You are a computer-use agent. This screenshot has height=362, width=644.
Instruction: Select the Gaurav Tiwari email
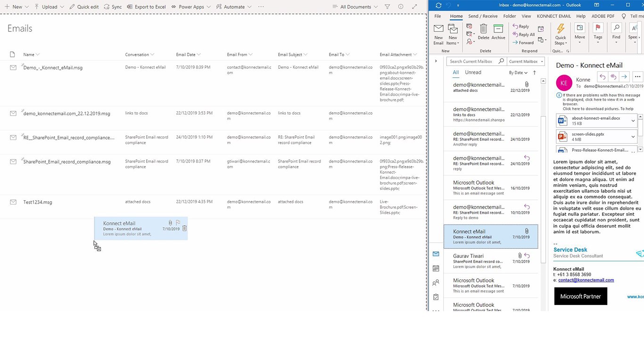coord(491,261)
